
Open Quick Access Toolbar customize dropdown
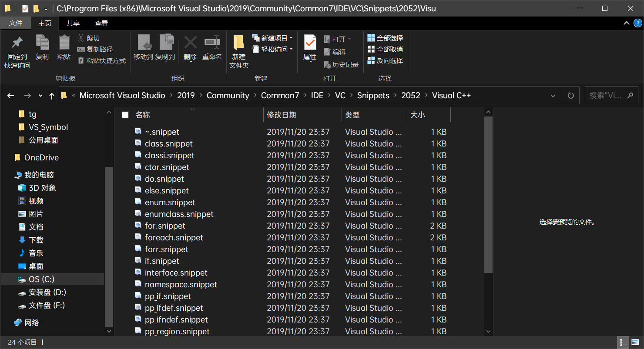tap(46, 9)
